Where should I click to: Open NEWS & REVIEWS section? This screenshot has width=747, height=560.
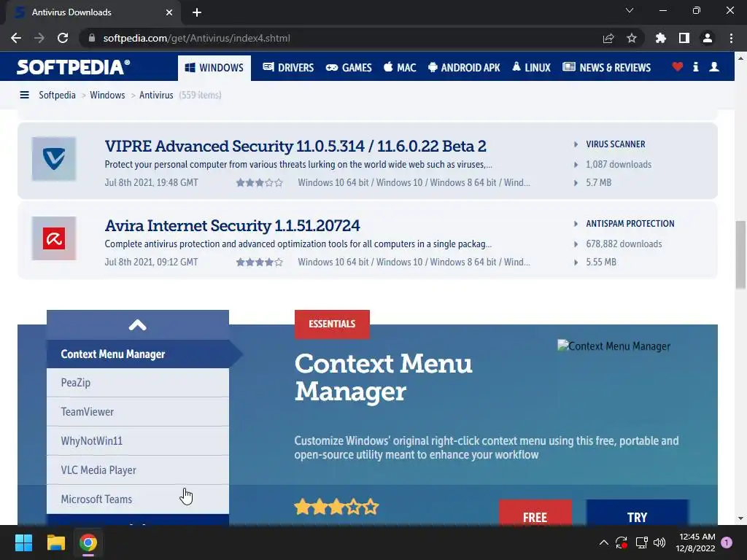point(606,68)
